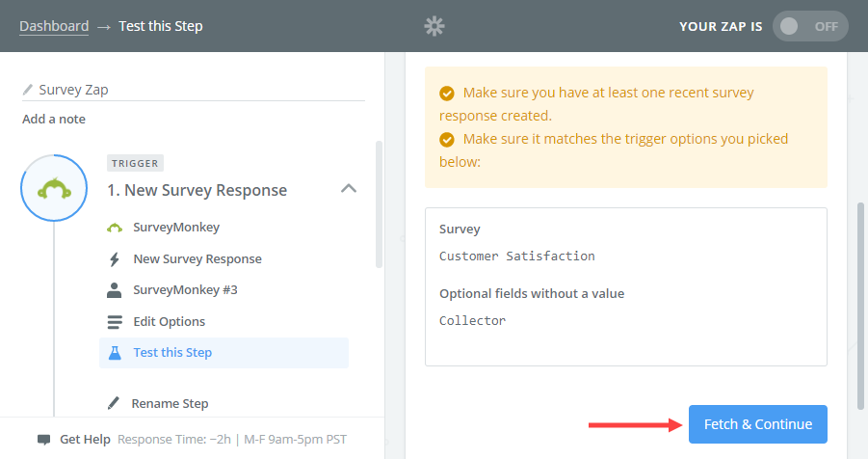Choose Rename Step option

(170, 404)
